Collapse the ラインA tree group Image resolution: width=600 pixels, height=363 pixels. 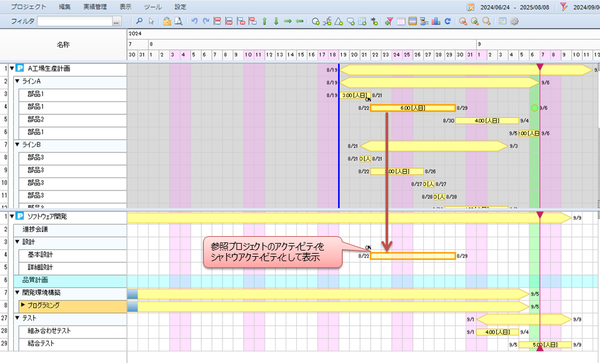point(17,81)
